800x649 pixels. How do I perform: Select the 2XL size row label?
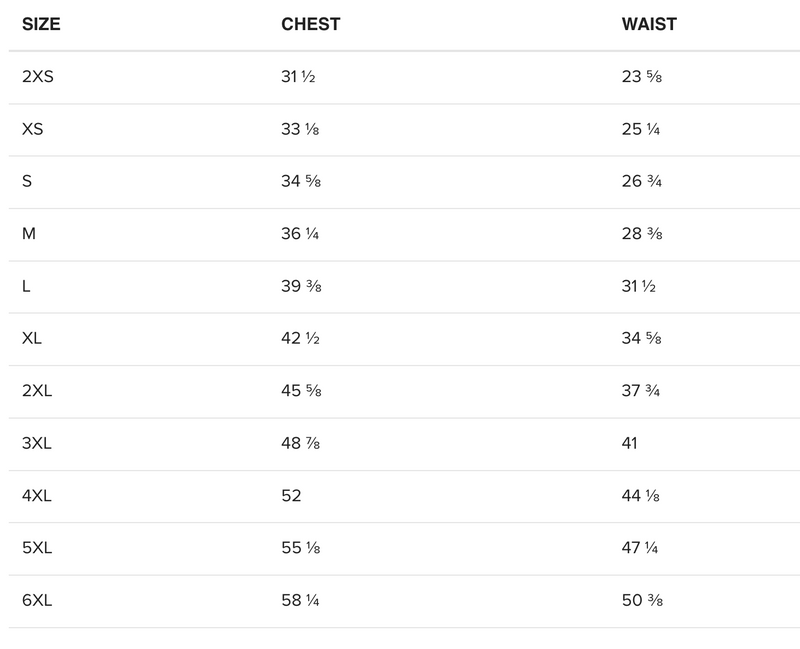36,390
